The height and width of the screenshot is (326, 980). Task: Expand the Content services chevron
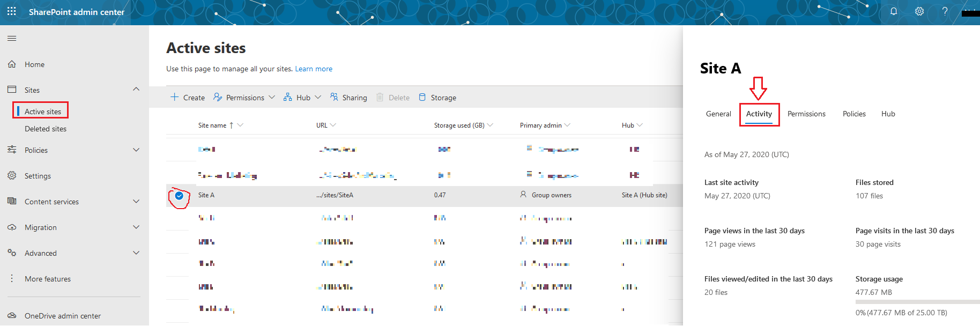136,202
